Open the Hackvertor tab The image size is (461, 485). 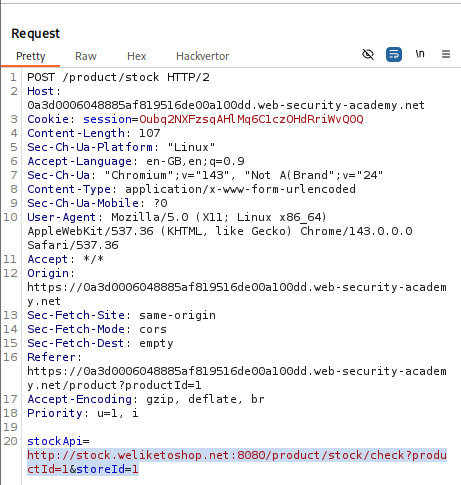pos(203,56)
